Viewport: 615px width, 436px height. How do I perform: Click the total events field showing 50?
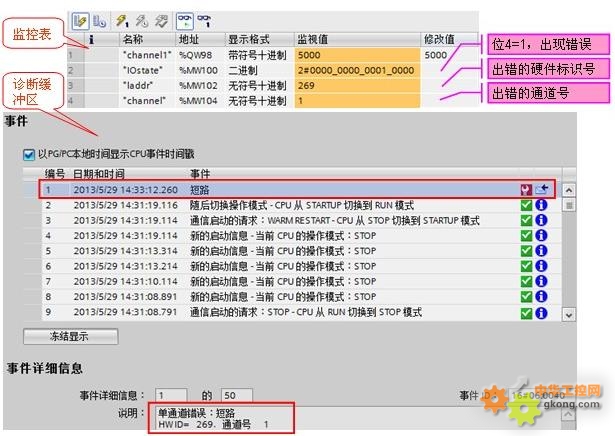pos(237,395)
